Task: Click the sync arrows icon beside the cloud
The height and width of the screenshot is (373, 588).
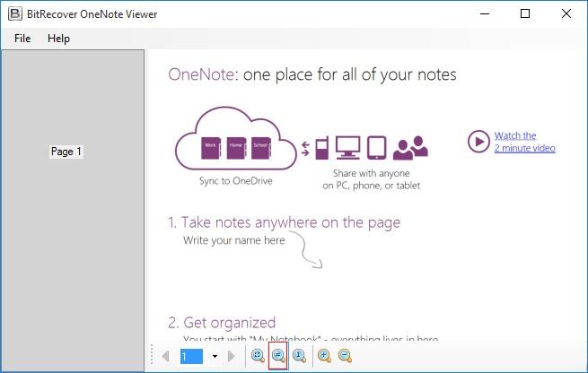Action: click(305, 149)
